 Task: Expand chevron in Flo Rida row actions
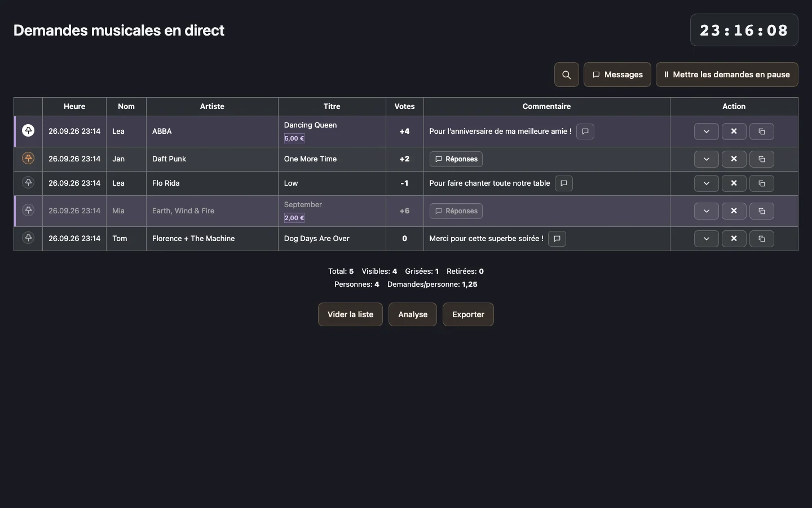point(707,183)
